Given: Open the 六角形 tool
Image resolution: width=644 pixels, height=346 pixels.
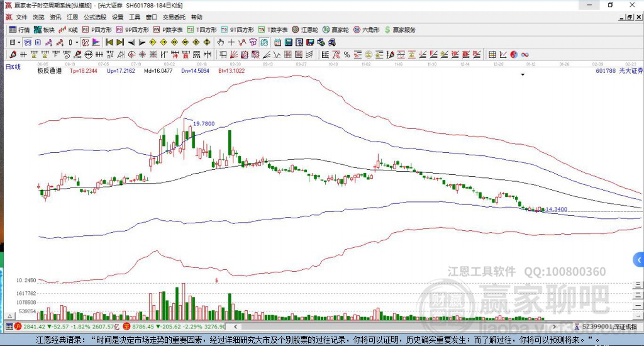Looking at the screenshot, I should coord(367,30).
